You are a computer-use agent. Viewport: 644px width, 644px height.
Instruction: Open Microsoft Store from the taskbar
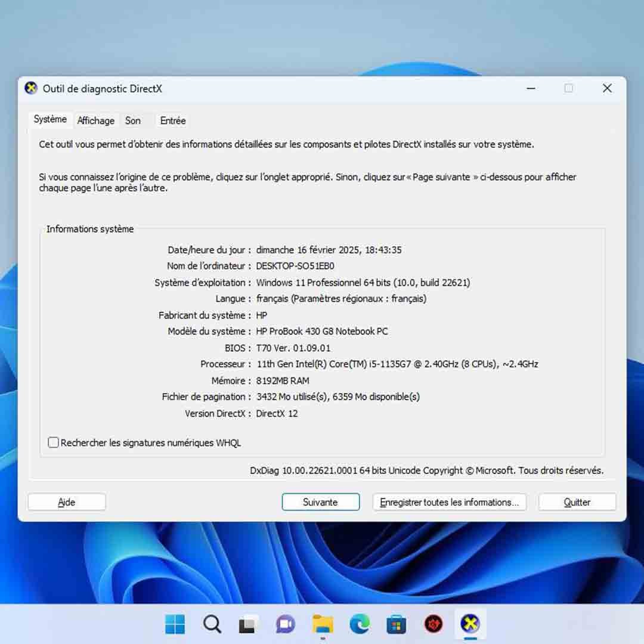click(x=397, y=624)
